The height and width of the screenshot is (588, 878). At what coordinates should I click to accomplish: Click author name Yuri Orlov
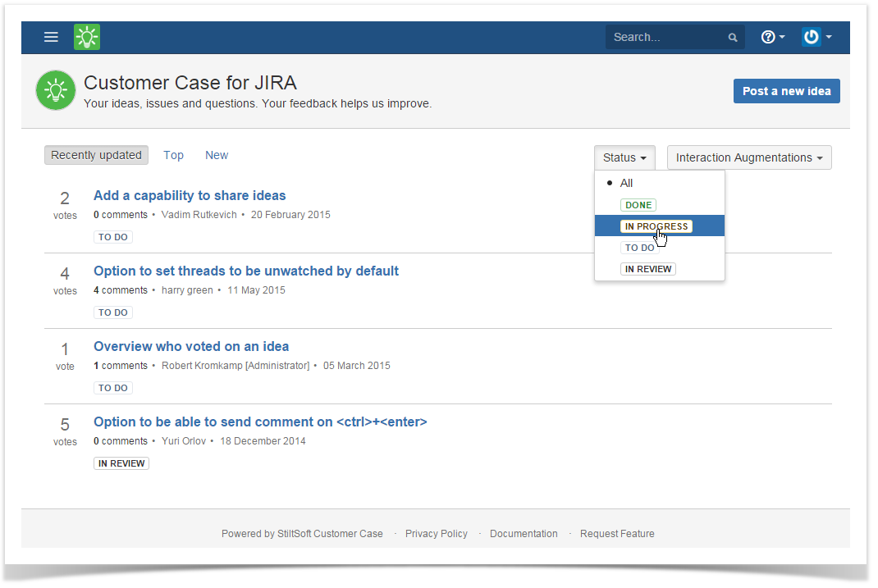[184, 441]
